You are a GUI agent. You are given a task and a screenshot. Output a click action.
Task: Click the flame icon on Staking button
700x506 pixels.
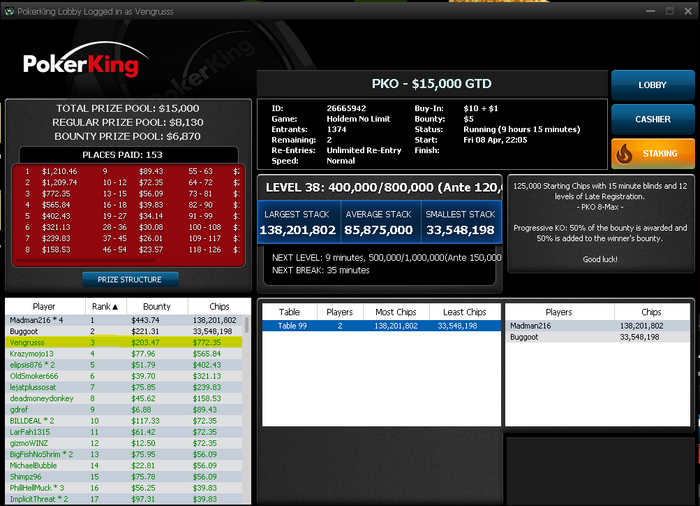(624, 154)
